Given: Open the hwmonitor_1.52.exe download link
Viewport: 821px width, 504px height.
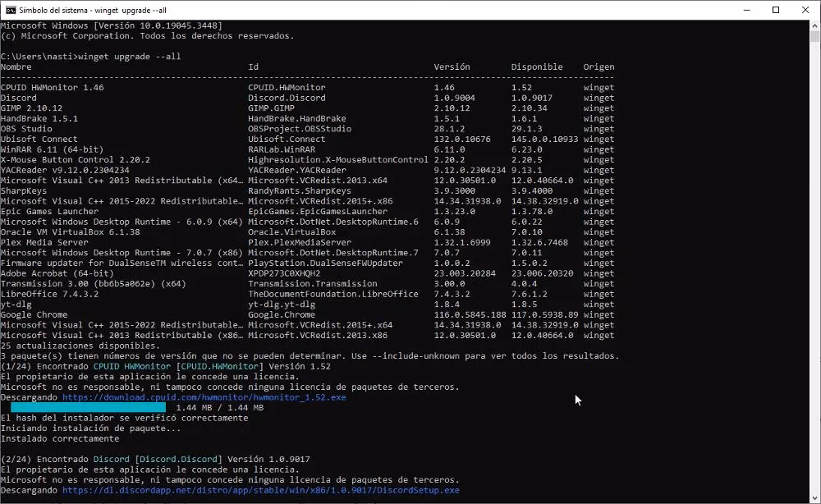Looking at the screenshot, I should click(204, 397).
